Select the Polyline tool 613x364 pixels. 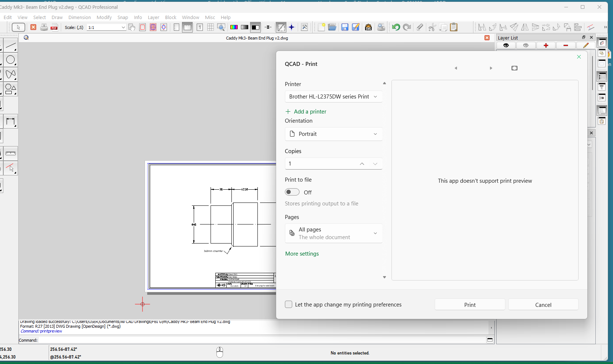coord(11,74)
